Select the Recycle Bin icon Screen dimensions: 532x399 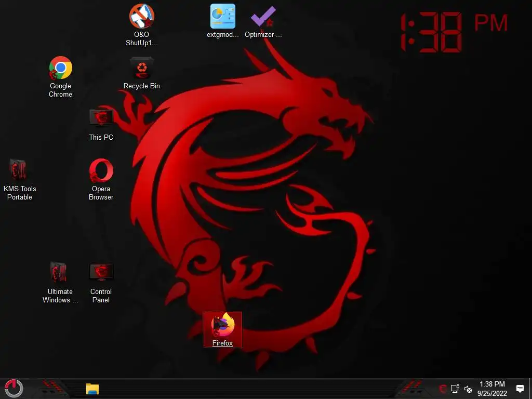(x=141, y=73)
